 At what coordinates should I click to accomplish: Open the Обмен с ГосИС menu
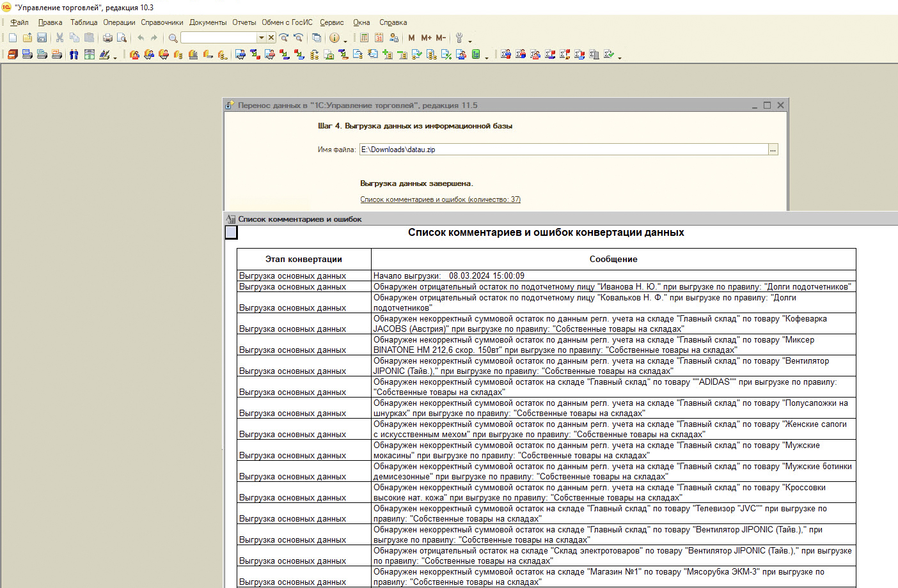pos(287,22)
